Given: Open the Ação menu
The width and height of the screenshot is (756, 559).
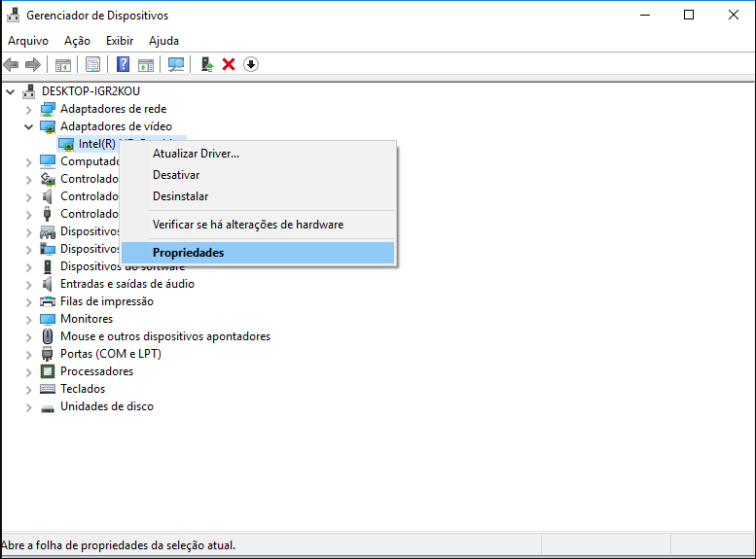Looking at the screenshot, I should pos(77,41).
